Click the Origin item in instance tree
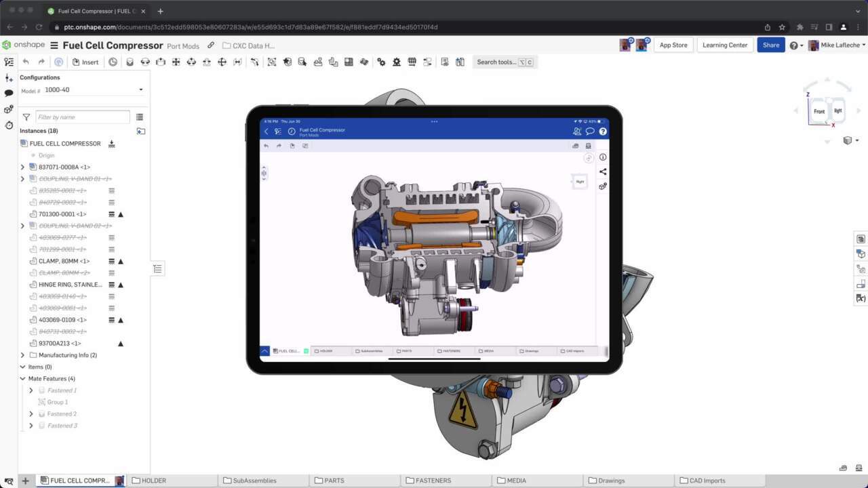 [x=46, y=155]
